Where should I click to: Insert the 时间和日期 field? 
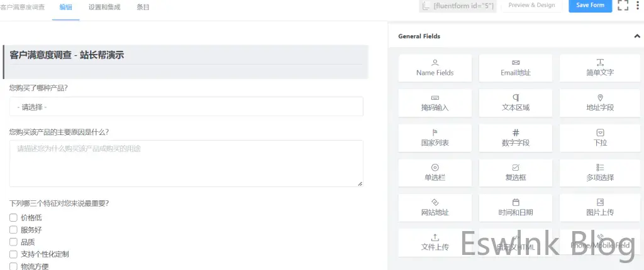click(515, 207)
